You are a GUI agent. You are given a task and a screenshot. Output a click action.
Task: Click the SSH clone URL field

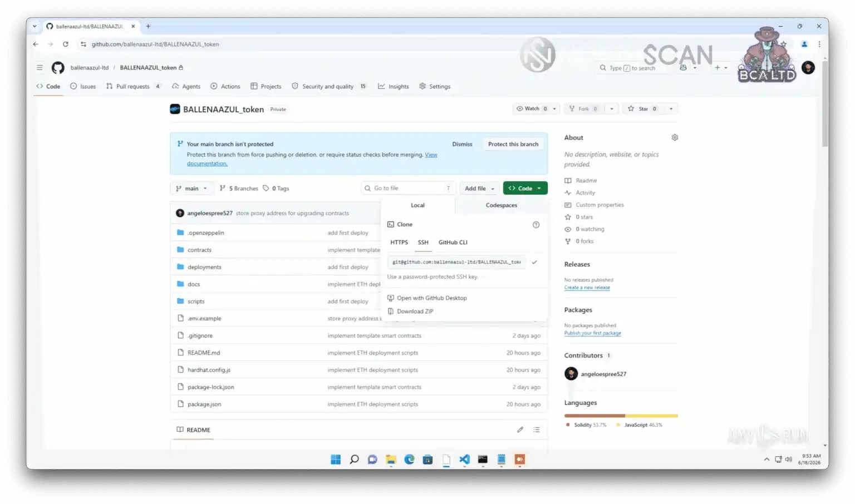[456, 262]
